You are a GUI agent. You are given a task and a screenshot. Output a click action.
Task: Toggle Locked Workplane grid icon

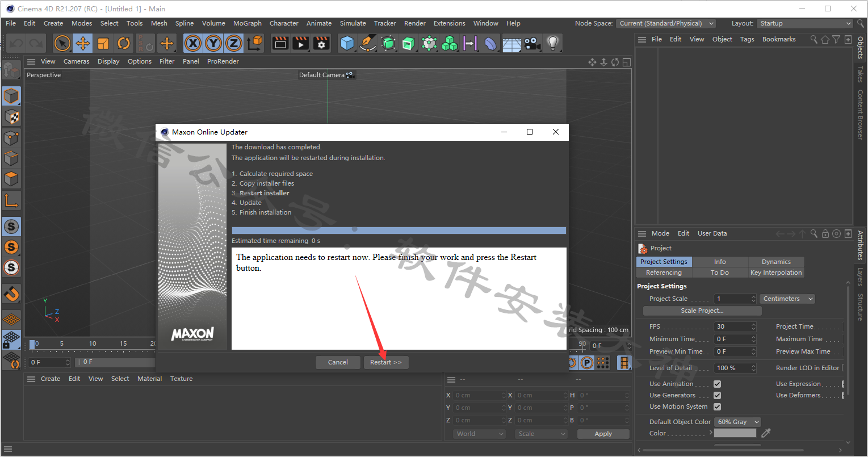[x=11, y=339]
